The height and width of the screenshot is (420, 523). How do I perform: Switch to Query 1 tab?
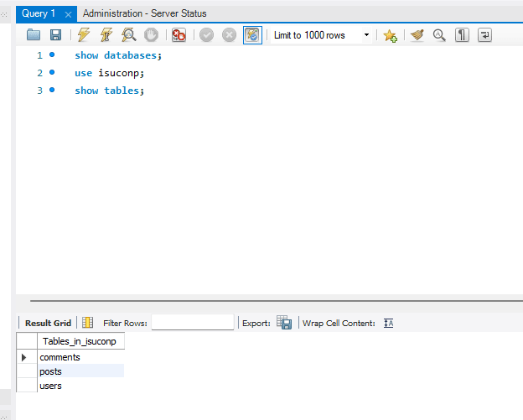coord(39,13)
